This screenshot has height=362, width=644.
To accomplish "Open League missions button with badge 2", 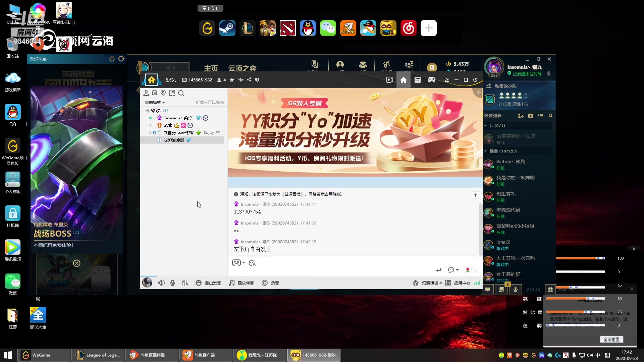I will 501,289.
